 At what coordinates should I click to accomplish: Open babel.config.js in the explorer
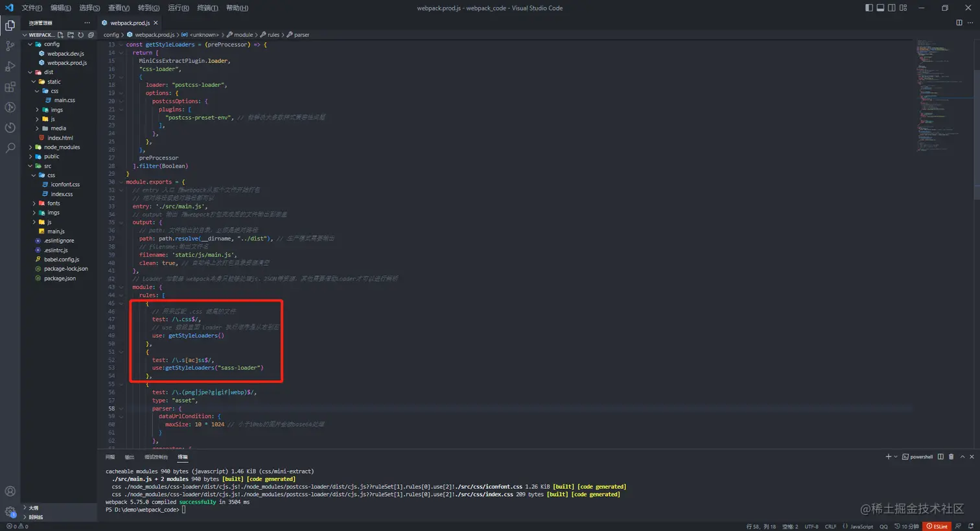pos(62,259)
